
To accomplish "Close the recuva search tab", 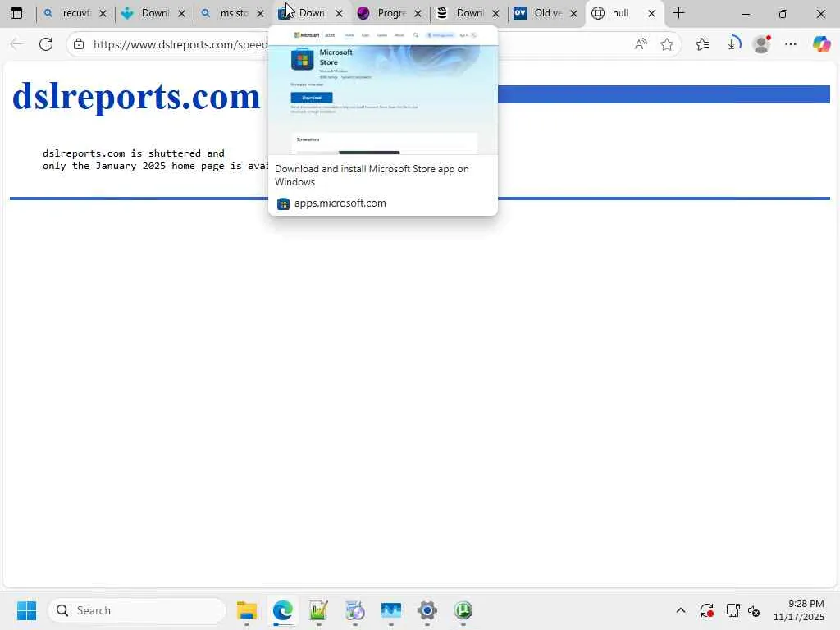I will point(103,13).
